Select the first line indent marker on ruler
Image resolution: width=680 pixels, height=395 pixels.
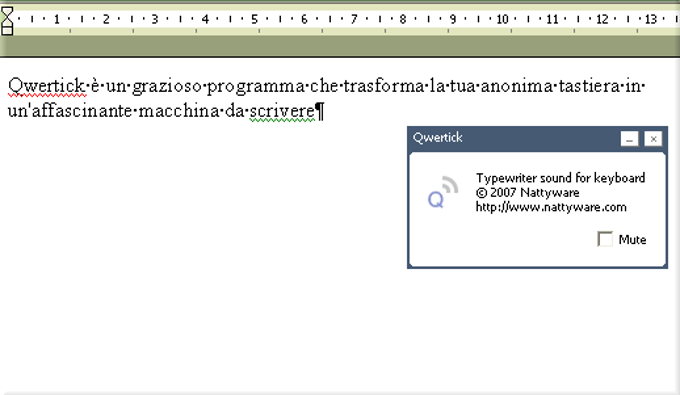(7, 10)
